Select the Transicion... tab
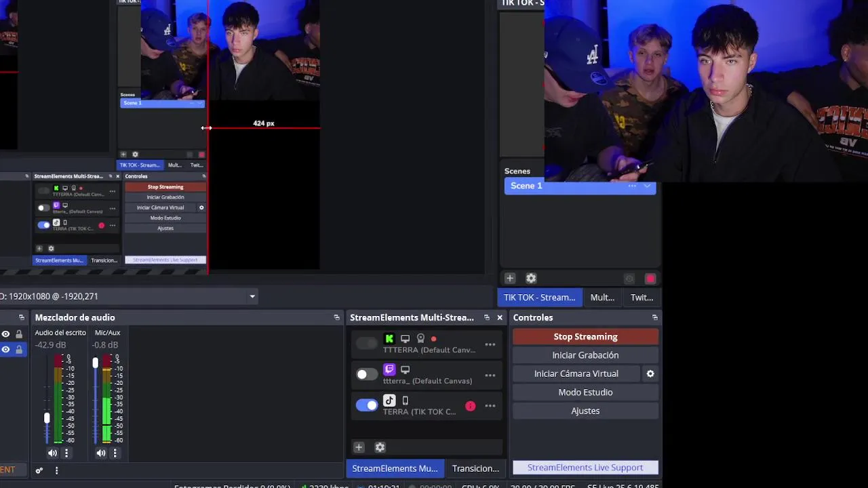 pos(475,468)
